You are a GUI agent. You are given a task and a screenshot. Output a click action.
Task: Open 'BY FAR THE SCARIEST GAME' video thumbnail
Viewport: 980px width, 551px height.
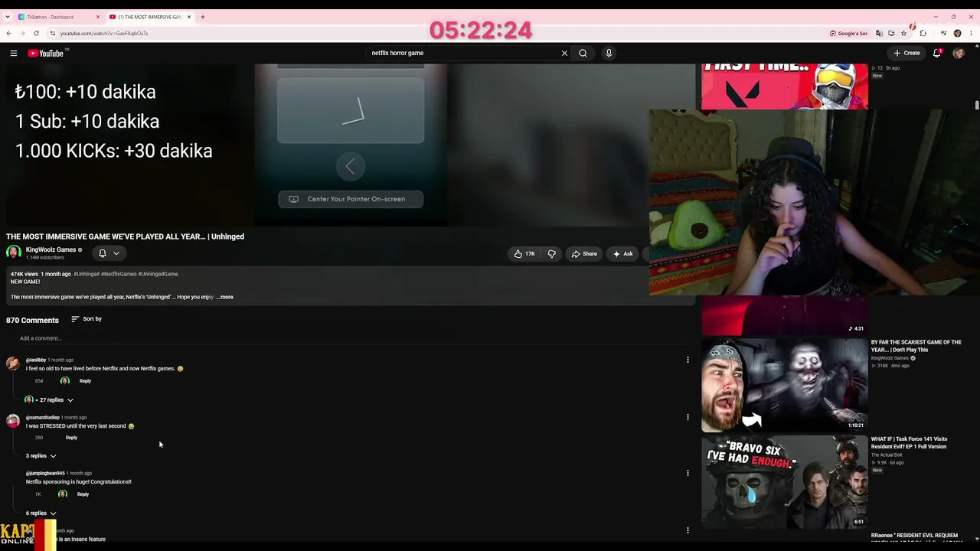(x=785, y=385)
